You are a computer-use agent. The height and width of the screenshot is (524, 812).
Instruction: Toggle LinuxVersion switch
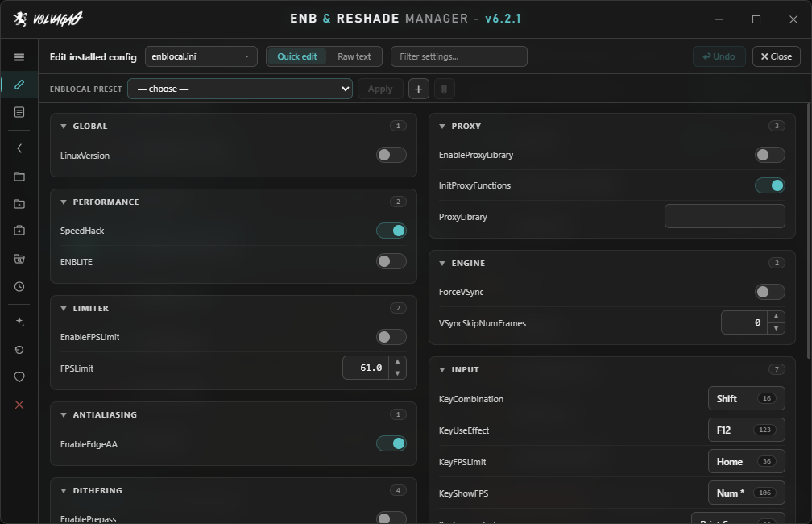pyautogui.click(x=391, y=155)
